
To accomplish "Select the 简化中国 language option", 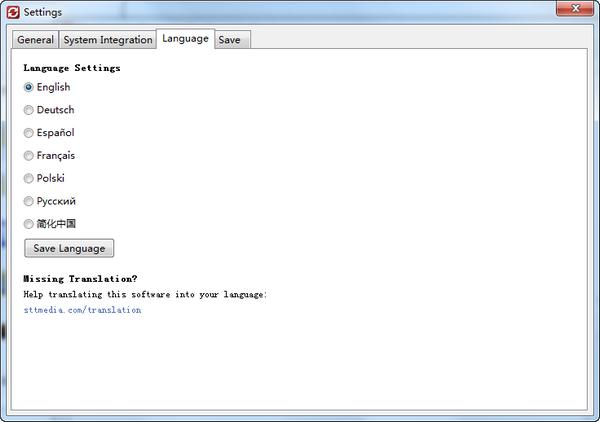I will 29,224.
